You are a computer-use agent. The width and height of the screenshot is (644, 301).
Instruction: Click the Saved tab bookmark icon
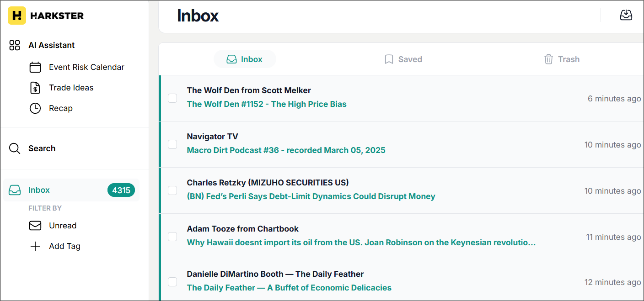[389, 59]
